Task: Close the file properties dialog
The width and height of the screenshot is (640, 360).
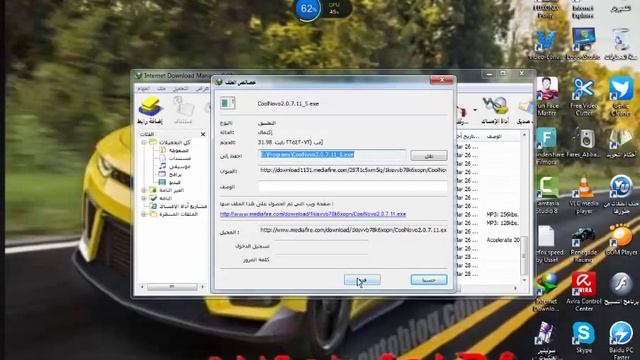Action: tap(441, 80)
